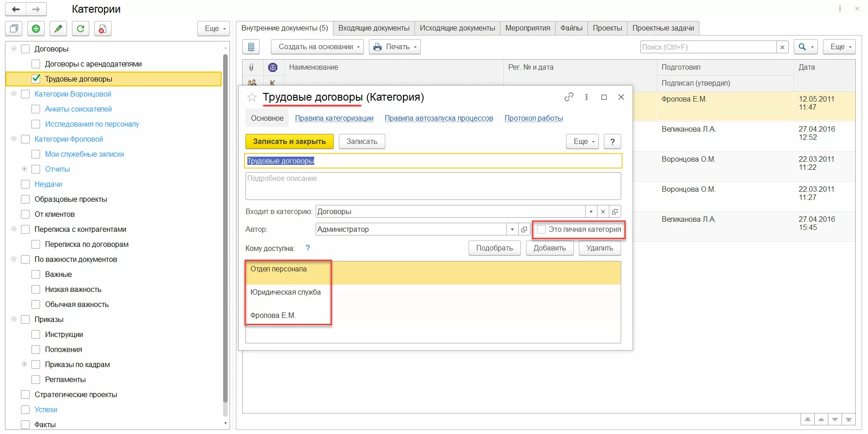Click the Записать button
Viewport: 868px width, 434px height.
pos(362,142)
